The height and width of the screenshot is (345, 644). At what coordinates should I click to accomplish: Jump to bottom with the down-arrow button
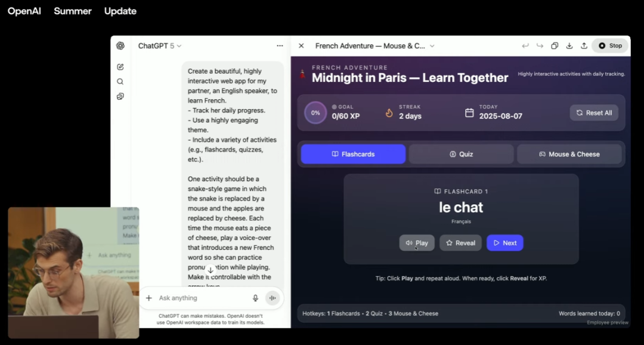[x=210, y=270]
